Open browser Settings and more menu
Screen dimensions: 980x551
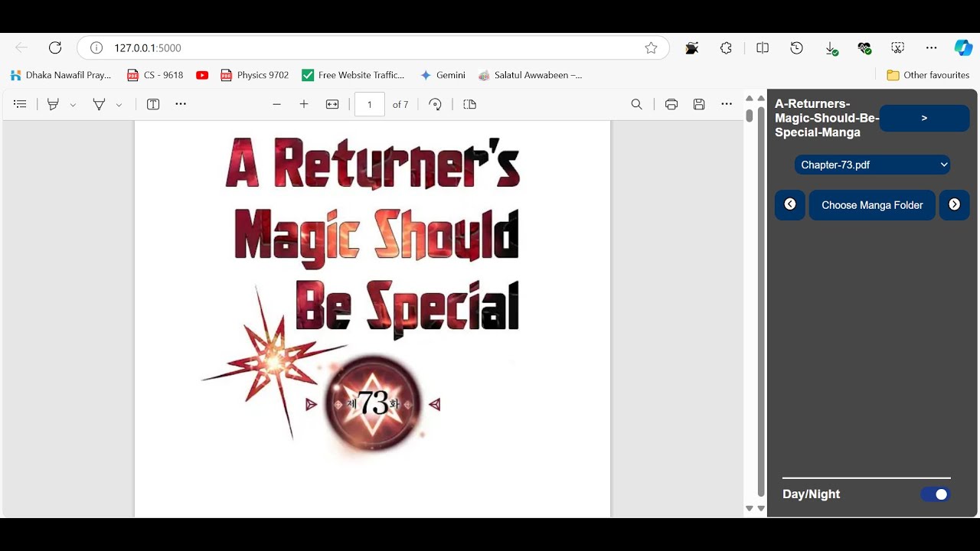pyautogui.click(x=931, y=47)
